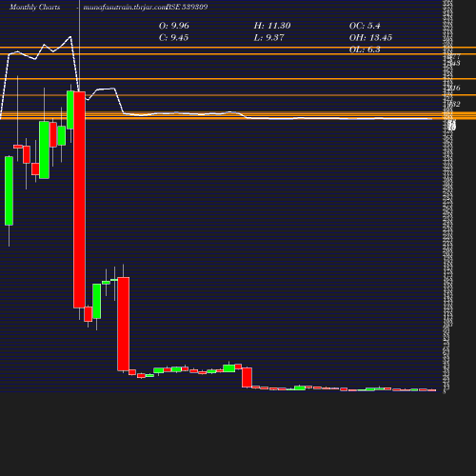
Task: Click the "Monthly Charts" title text
Action: click(35, 7)
